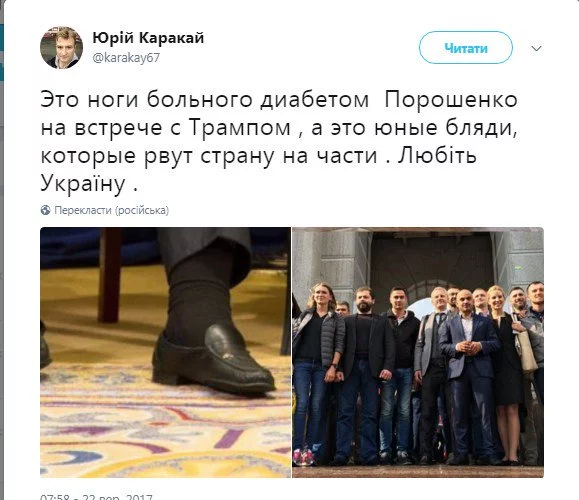Open the Перекласти (російська) translate link

[112, 210]
